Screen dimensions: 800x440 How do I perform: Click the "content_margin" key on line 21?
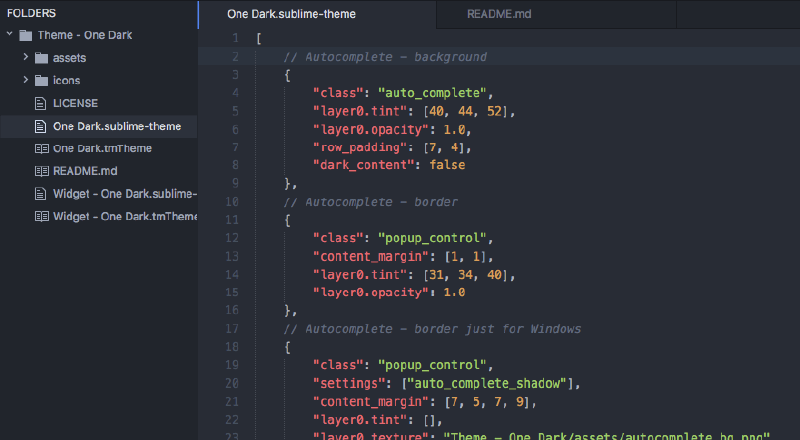coord(371,402)
